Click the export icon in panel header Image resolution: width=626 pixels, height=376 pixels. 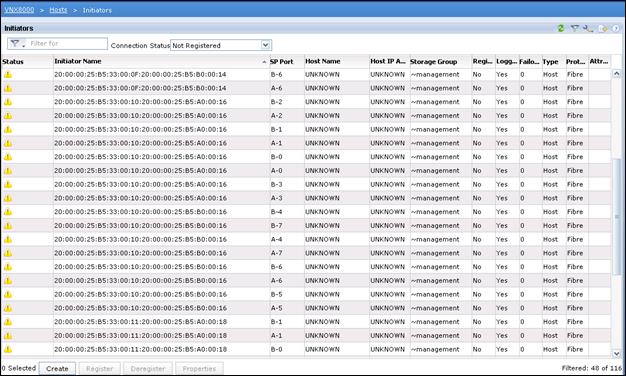coord(603,28)
